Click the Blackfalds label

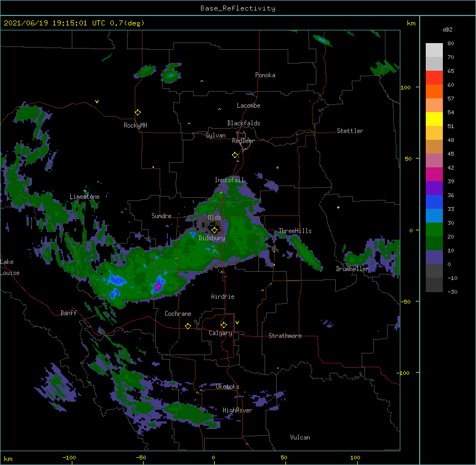(244, 123)
